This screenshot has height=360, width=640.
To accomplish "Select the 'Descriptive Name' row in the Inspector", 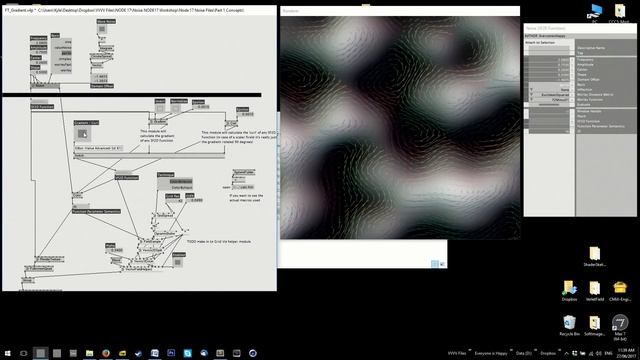I will (606, 48).
